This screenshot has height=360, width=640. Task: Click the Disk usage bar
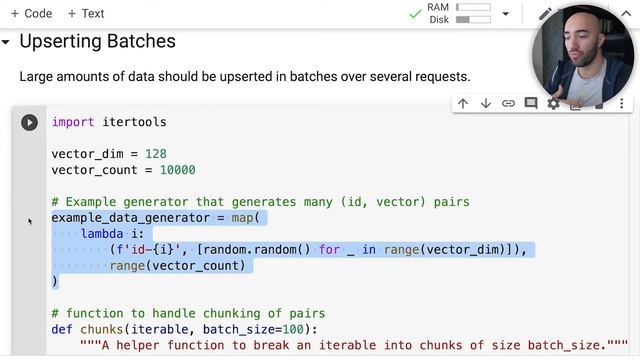pos(473,20)
